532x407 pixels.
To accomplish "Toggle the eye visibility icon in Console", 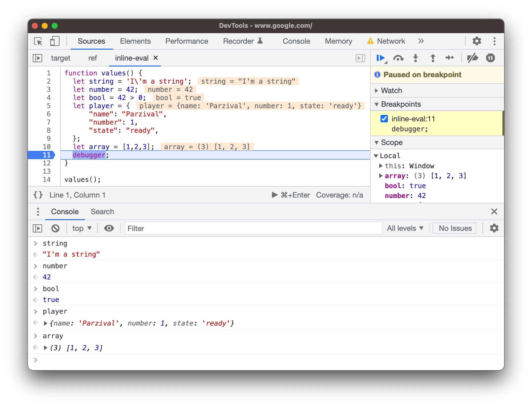I will 109,228.
